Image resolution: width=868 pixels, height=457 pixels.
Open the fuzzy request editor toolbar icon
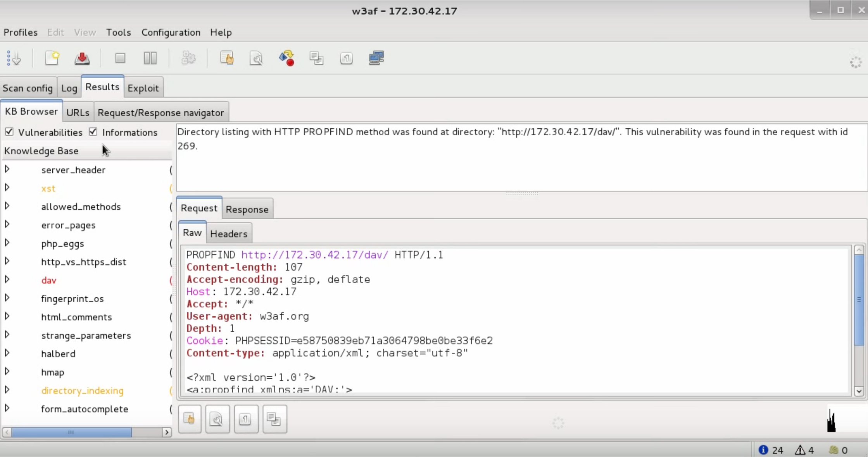pos(256,58)
